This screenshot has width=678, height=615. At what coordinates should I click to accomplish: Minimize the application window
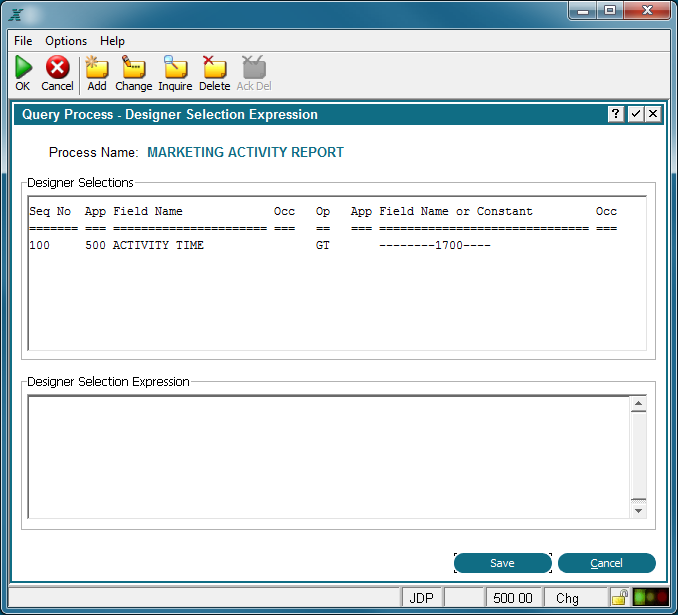[x=582, y=10]
